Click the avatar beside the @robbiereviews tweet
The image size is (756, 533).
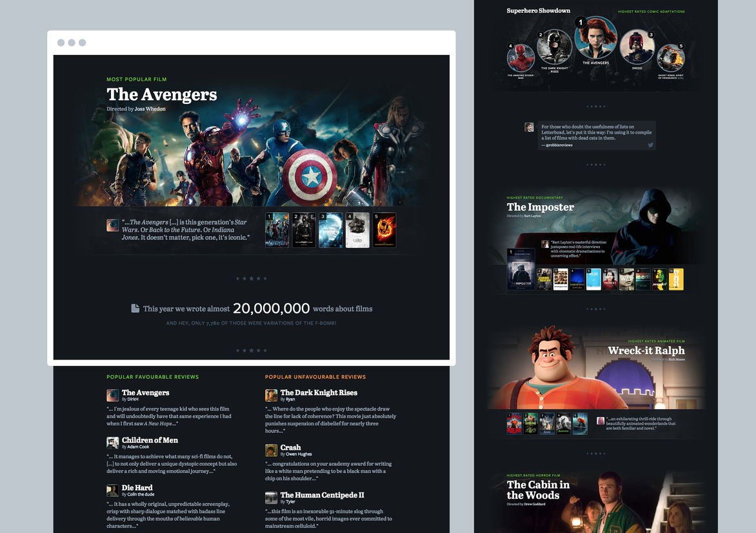[x=529, y=127]
